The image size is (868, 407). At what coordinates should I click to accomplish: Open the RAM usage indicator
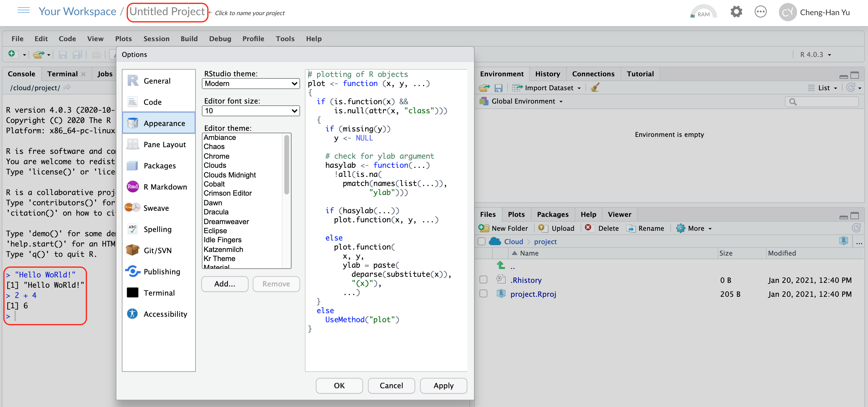coord(703,12)
